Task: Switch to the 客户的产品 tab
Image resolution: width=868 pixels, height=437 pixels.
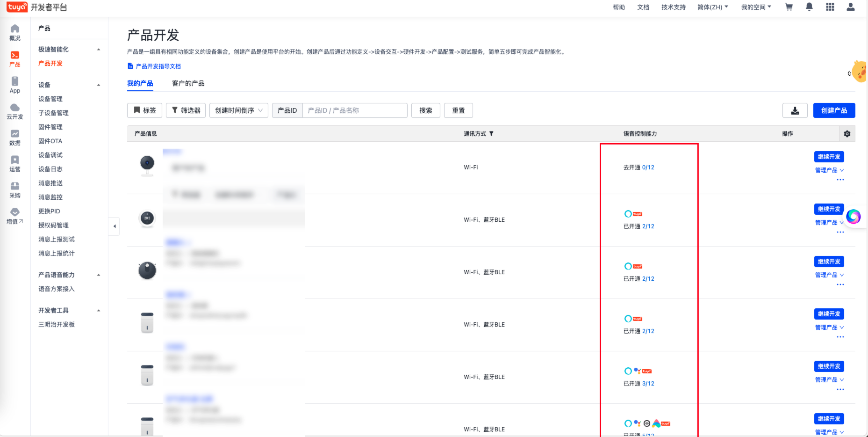Action: (x=188, y=83)
